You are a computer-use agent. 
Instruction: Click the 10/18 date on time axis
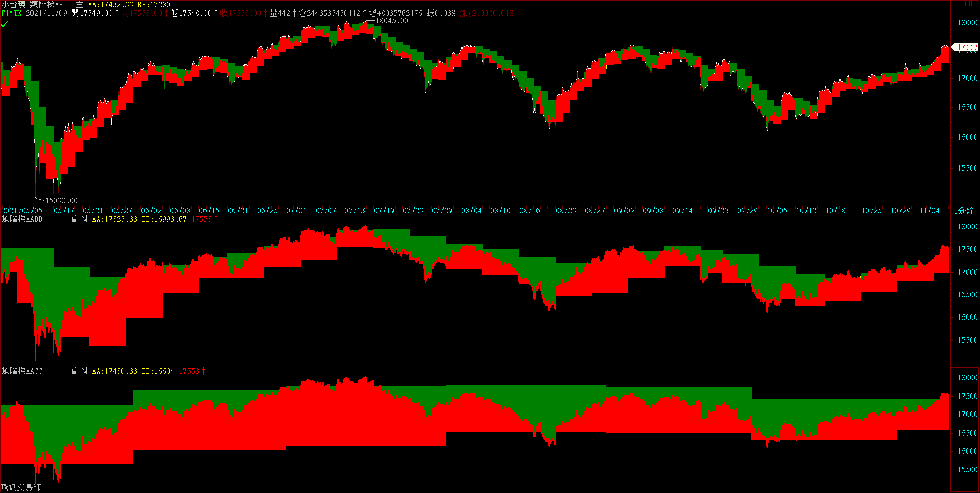[x=835, y=211]
